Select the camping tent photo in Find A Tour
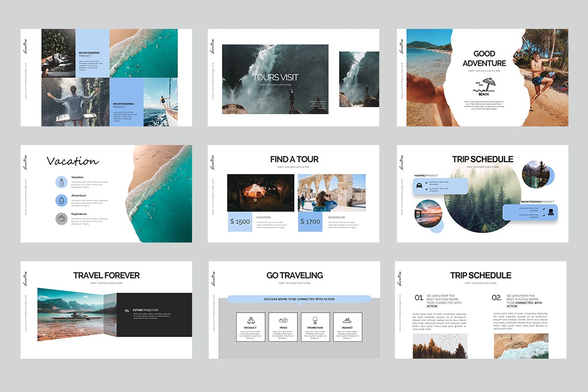The width and height of the screenshot is (588, 392). coord(261,193)
